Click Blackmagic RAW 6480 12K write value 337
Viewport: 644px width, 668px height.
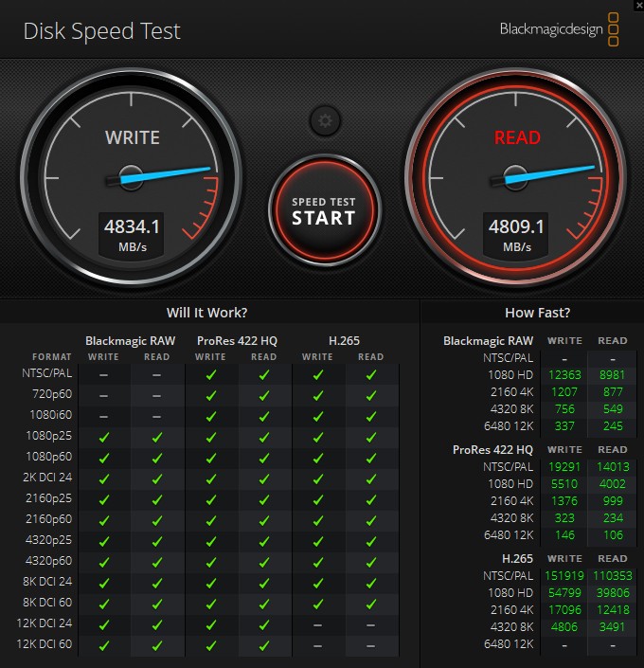(x=564, y=426)
